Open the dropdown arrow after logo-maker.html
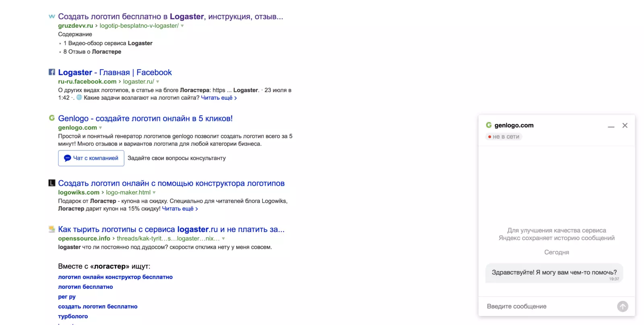The width and height of the screenshot is (644, 325). 154,193
